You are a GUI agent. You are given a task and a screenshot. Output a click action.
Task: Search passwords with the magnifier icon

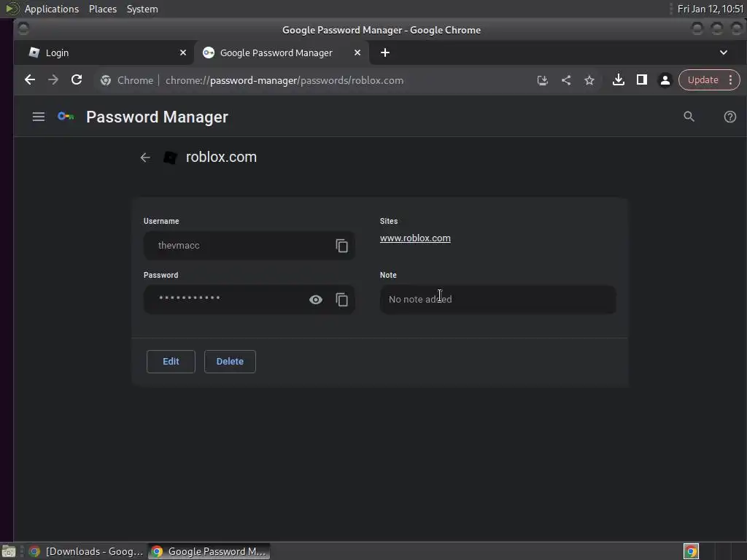tap(689, 117)
